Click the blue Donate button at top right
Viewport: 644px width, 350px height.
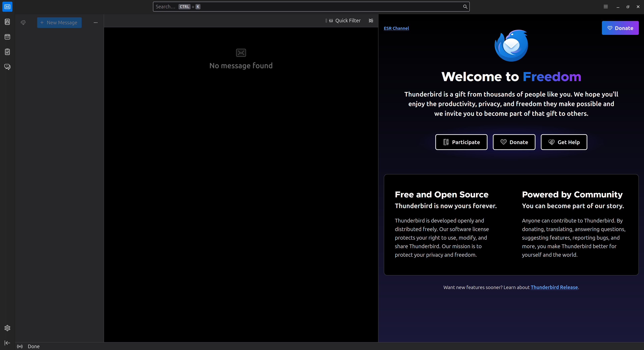tap(620, 28)
